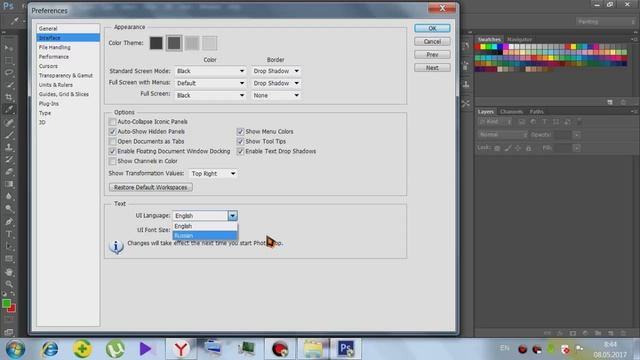Image resolution: width=640 pixels, height=360 pixels.
Task: Choose the lightest Color Theme swatch
Action: coord(210,43)
